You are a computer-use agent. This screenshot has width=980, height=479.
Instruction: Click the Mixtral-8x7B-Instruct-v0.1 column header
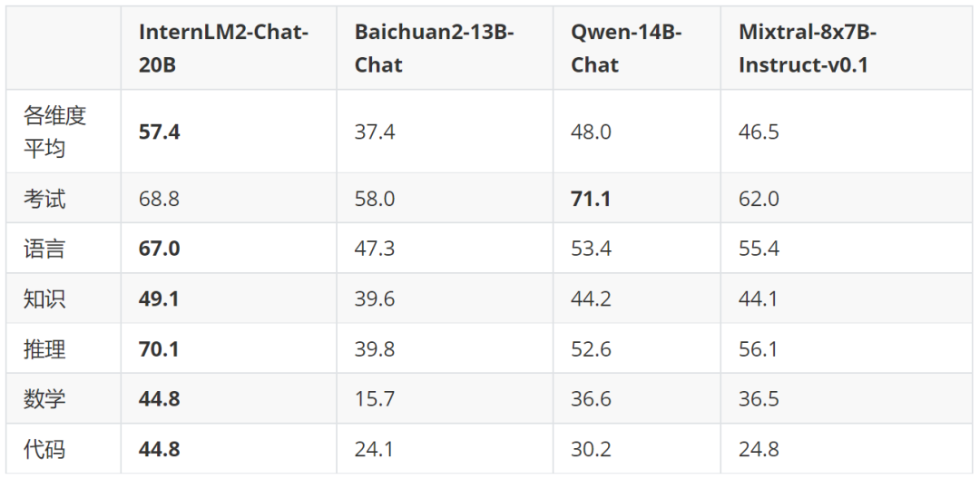808,48
